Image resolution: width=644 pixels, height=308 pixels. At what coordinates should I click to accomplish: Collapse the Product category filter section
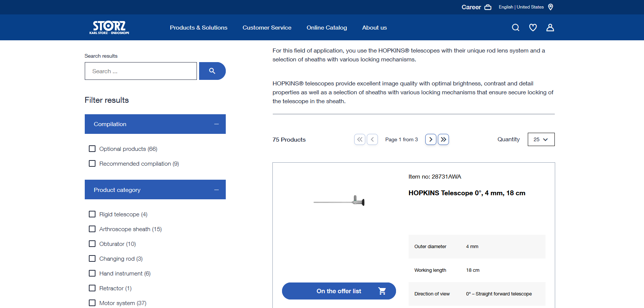155,190
